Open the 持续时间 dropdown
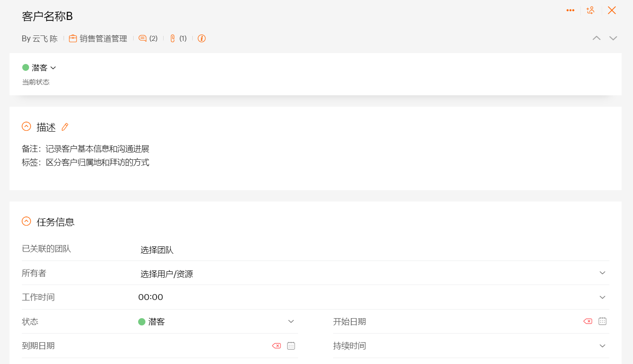 (x=603, y=345)
